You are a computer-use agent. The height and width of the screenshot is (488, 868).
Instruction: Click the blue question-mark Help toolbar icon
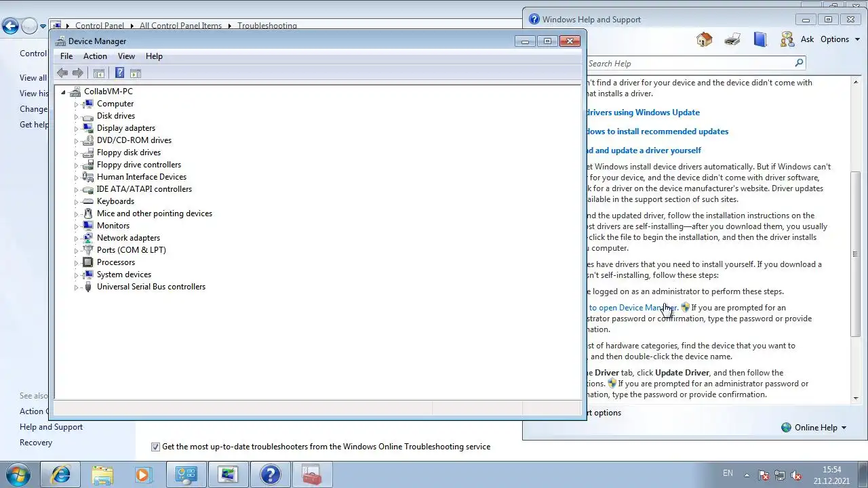120,73
